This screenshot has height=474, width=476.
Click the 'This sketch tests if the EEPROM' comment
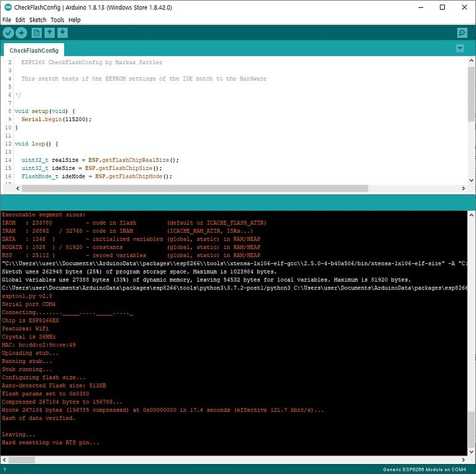click(143, 79)
